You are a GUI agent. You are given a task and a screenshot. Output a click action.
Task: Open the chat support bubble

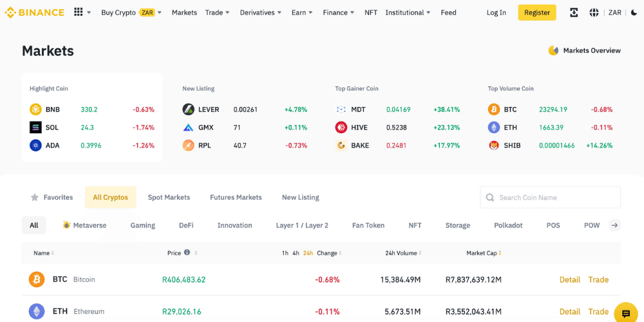pos(625,314)
